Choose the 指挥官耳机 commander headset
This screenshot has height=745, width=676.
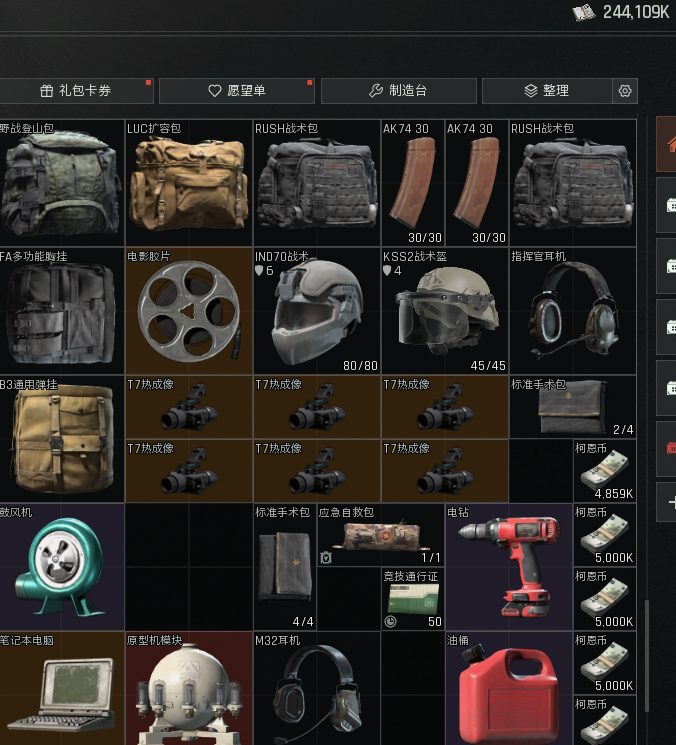point(572,311)
